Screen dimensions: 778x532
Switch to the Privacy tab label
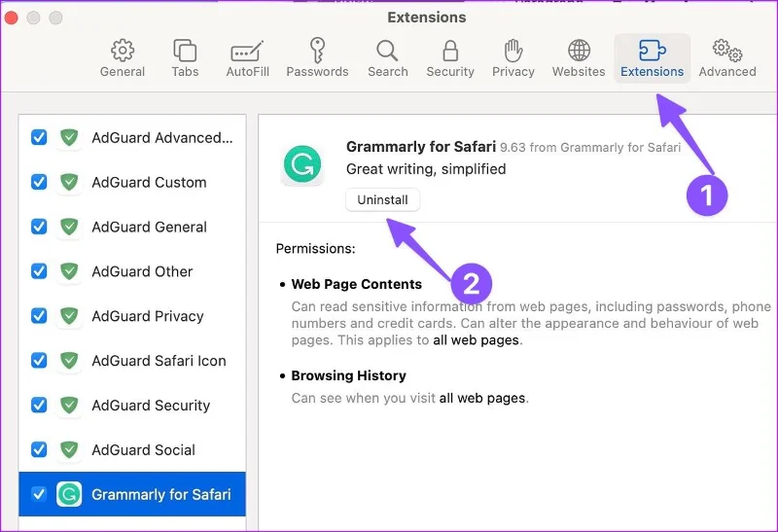coord(513,71)
